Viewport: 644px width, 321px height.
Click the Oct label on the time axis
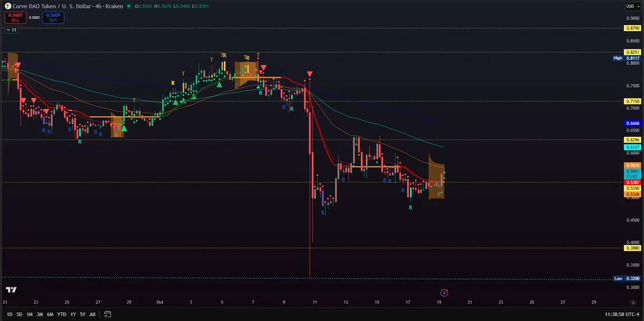tap(160, 302)
